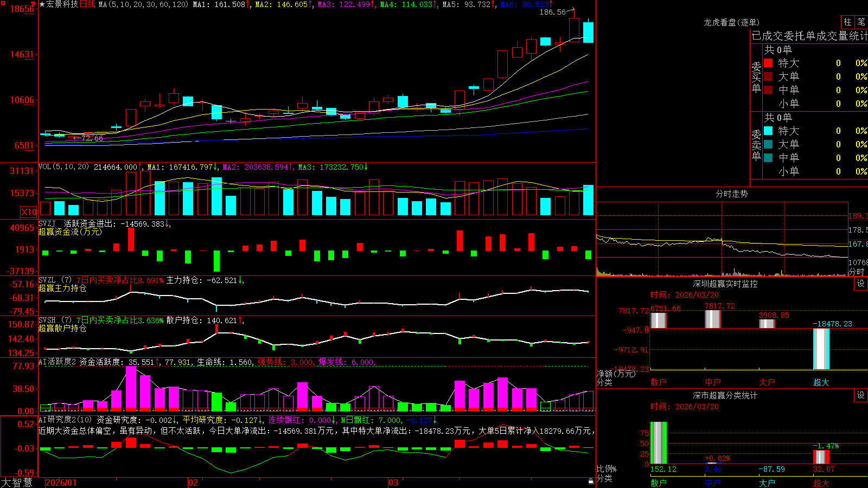Screen dimensions: 868x488
Task: Click the 爆发线: 6.000 parameter
Action: click(x=346, y=362)
